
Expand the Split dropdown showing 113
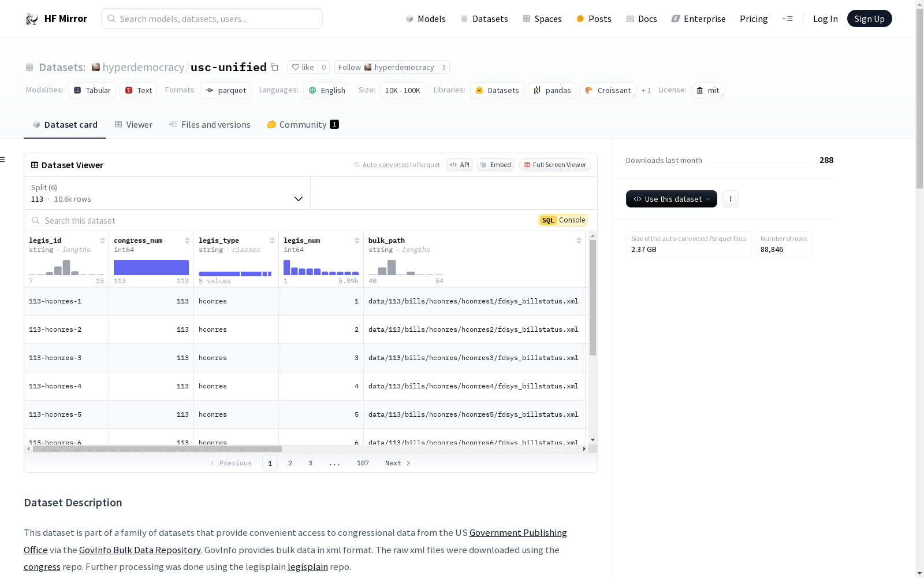[167, 193]
